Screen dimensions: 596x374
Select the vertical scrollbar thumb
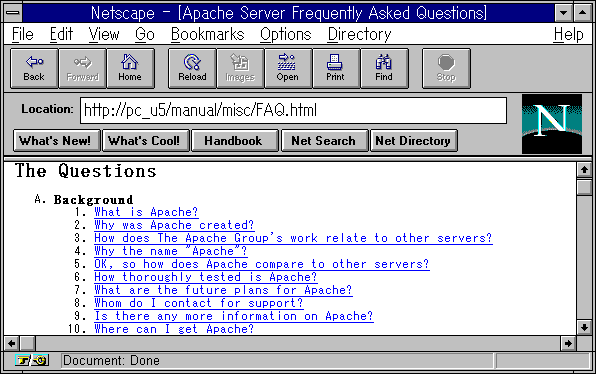pos(584,187)
